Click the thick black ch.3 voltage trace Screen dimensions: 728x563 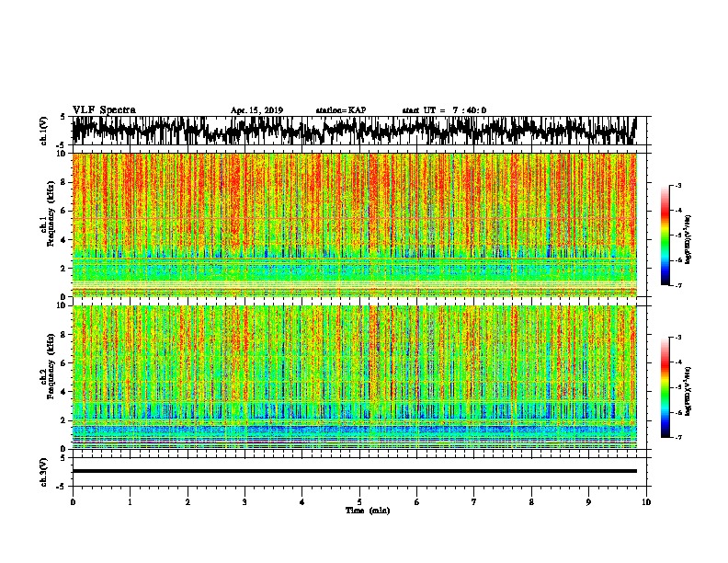point(355,471)
